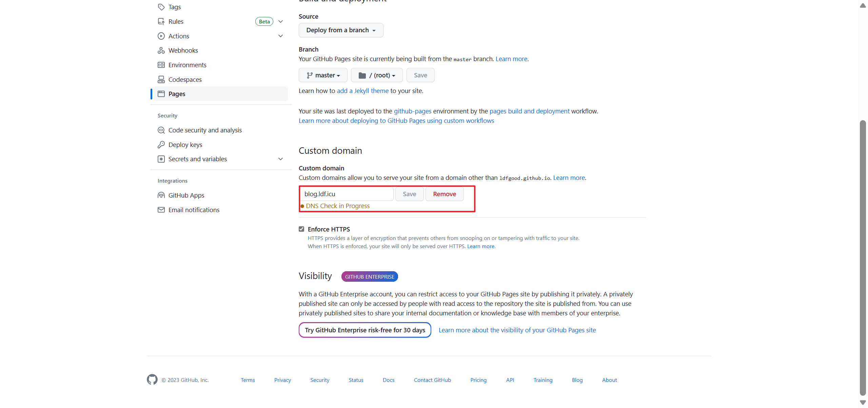Open pages build and deployment workflow link
This screenshot has height=408, width=868.
(529, 111)
